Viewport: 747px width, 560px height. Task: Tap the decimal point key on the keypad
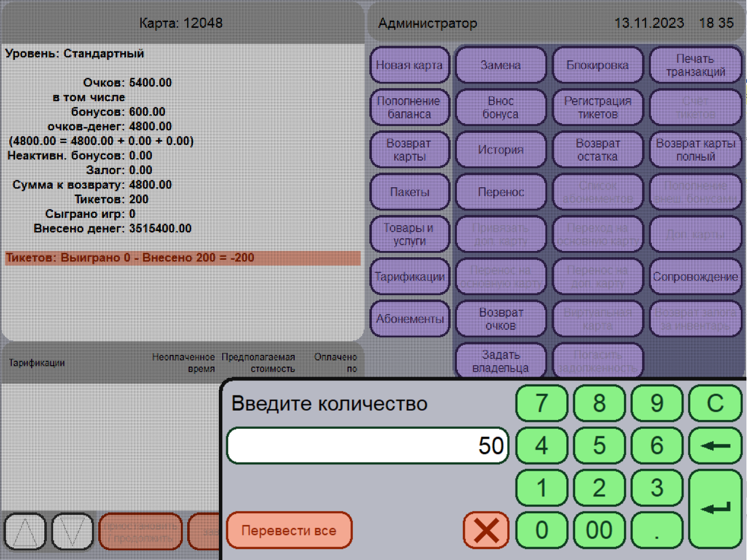657,530
